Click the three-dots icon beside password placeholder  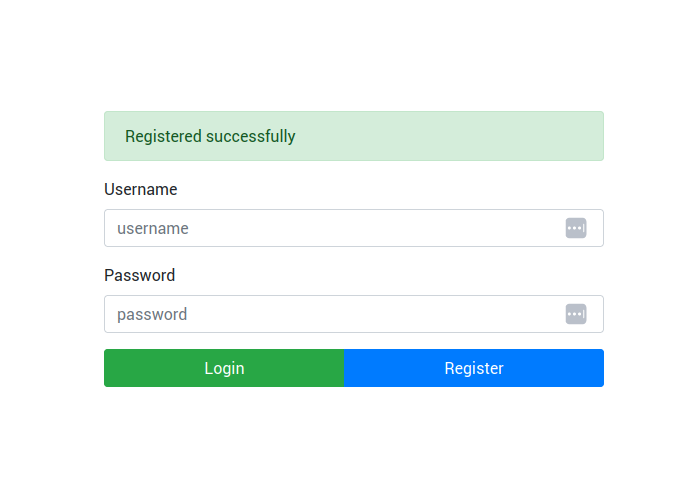tap(575, 314)
